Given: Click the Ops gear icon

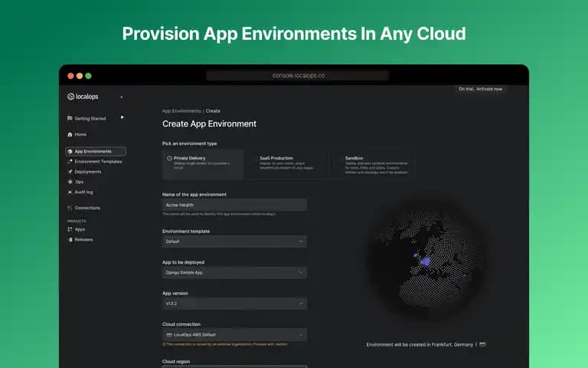Looking at the screenshot, I should coord(70,182).
